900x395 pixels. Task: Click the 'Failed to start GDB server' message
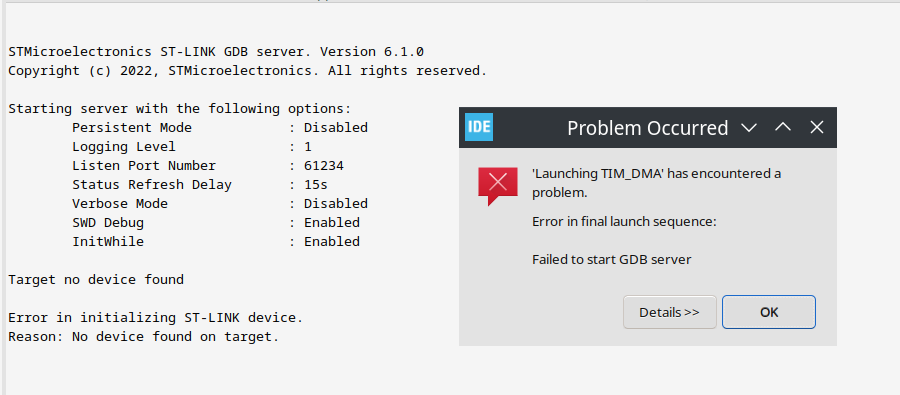[x=611, y=260]
